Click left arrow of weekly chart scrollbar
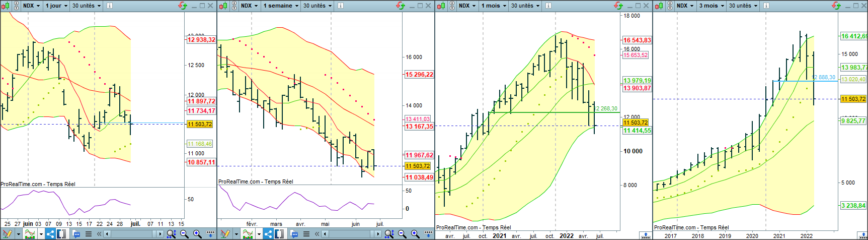 (x=325, y=234)
